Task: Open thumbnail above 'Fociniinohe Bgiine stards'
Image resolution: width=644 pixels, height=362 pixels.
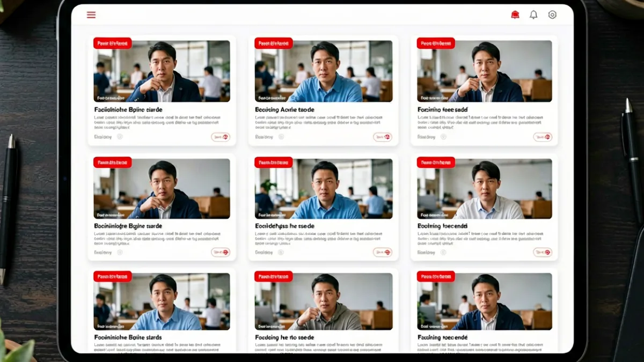Action: 162,301
